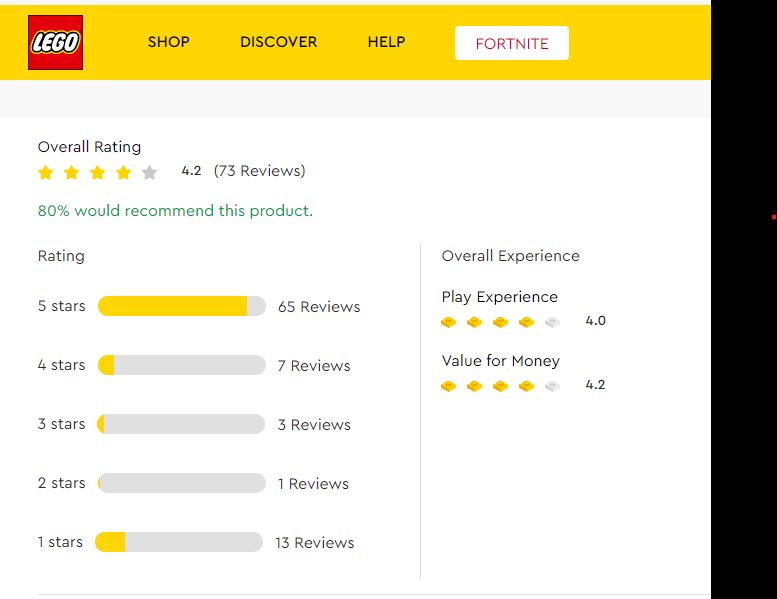
Task: Click the 3 Reviews count link
Action: (314, 425)
